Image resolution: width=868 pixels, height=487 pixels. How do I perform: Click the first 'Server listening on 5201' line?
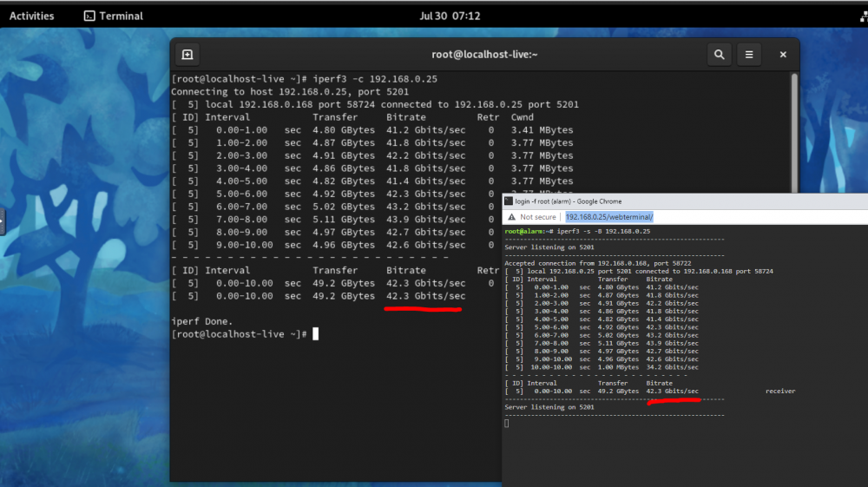(x=549, y=247)
